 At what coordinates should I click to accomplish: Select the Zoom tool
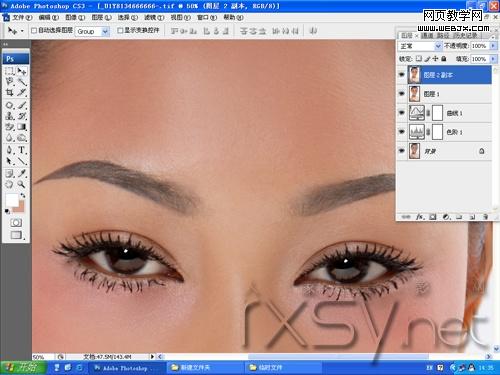pos(22,184)
